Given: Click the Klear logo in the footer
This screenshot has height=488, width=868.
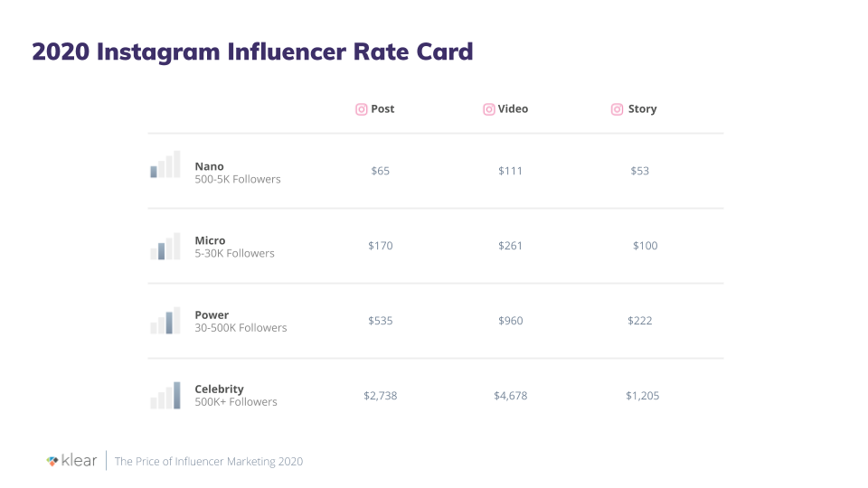Looking at the screenshot, I should coord(71,461).
